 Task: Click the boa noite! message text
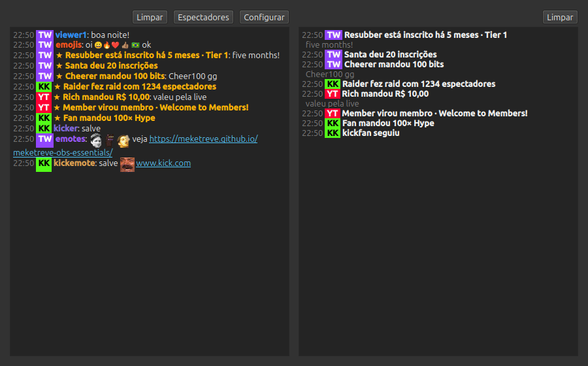(110, 35)
